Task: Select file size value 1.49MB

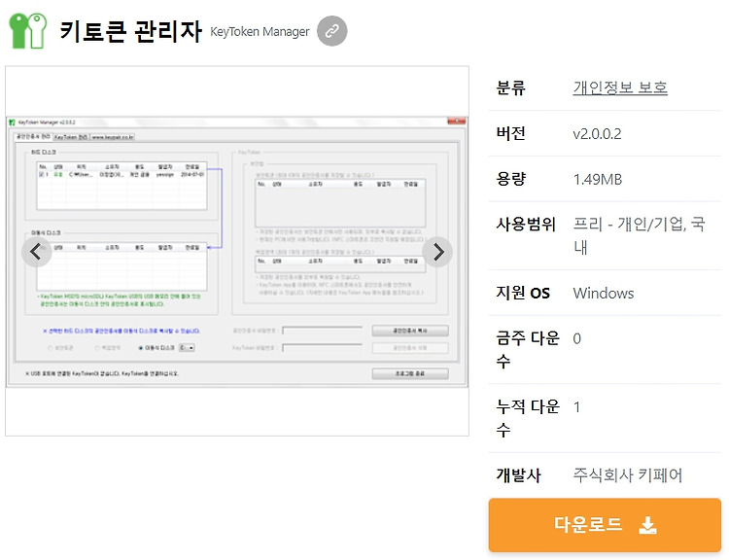Action: (598, 180)
